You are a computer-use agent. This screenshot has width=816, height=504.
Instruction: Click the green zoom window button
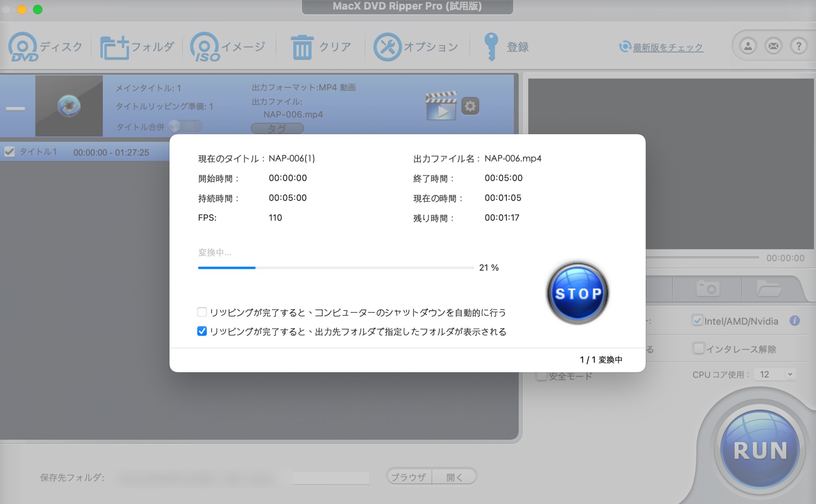pyautogui.click(x=38, y=9)
